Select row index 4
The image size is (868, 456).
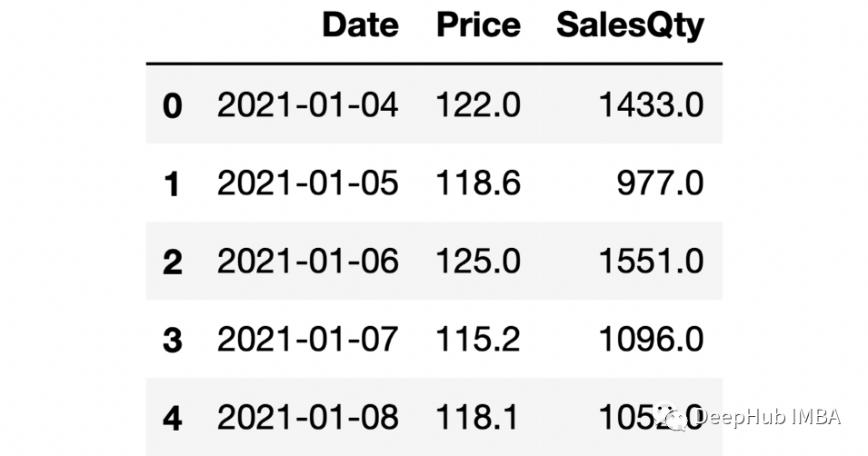(x=172, y=419)
